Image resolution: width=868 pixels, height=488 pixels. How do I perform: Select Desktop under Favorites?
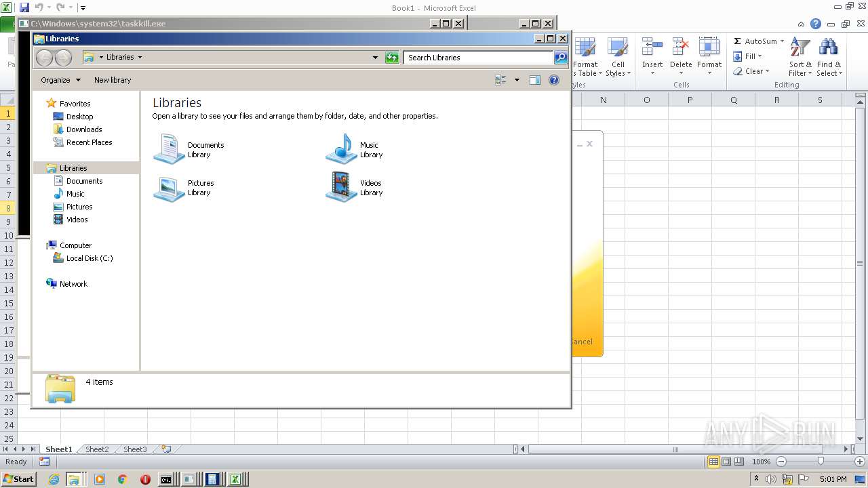pyautogui.click(x=73, y=117)
